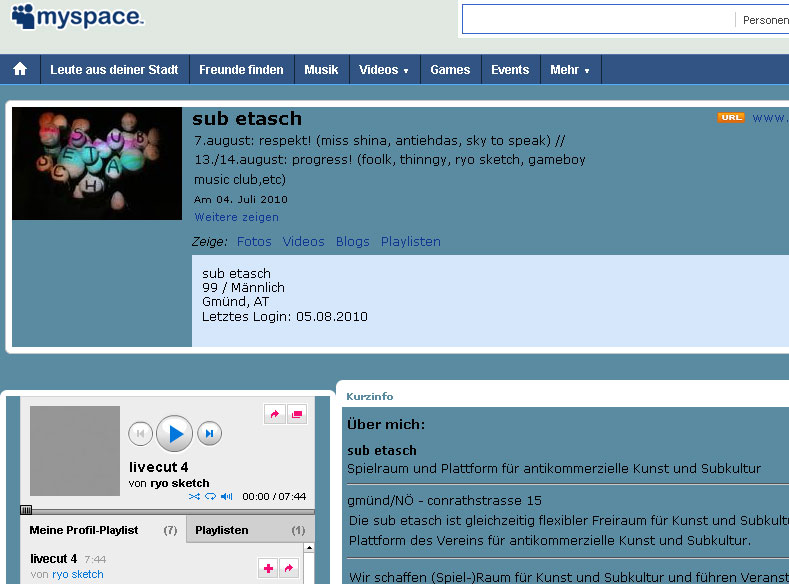
Task: Share the player via arrow icon
Action: point(275,414)
